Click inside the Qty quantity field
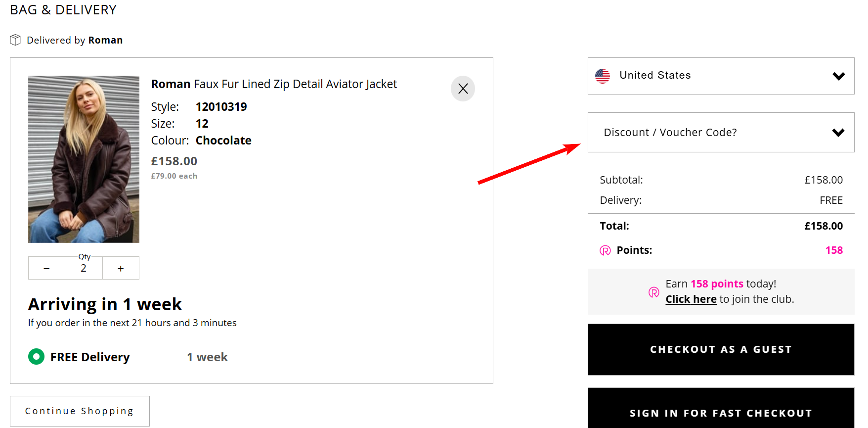This screenshot has width=868, height=428. pyautogui.click(x=84, y=268)
